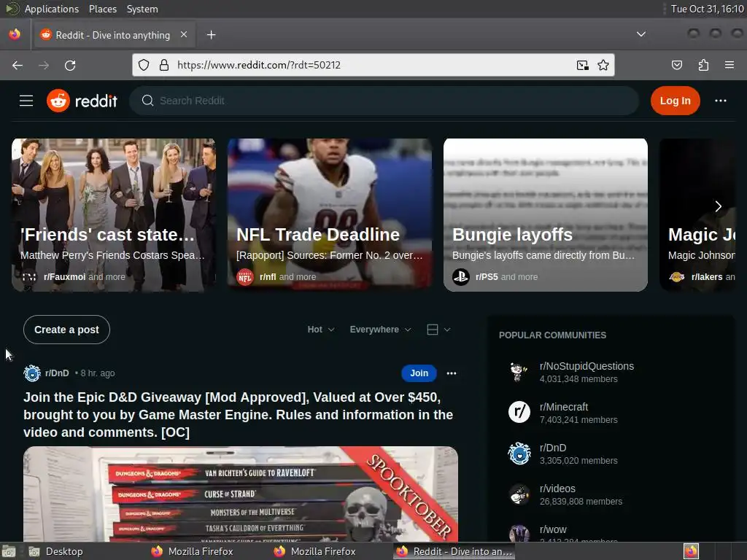Open the Epic D&D Giveaway post title
The height and width of the screenshot is (560, 747).
[239, 415]
